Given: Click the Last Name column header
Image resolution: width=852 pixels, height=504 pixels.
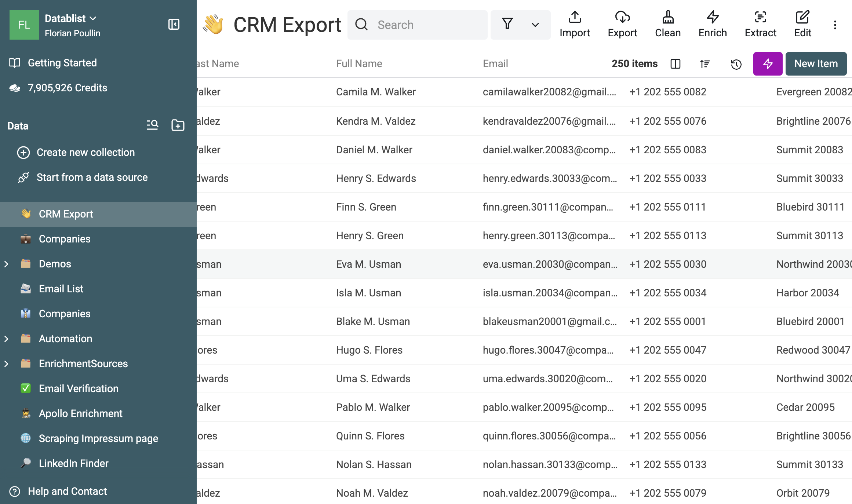Looking at the screenshot, I should click(218, 64).
